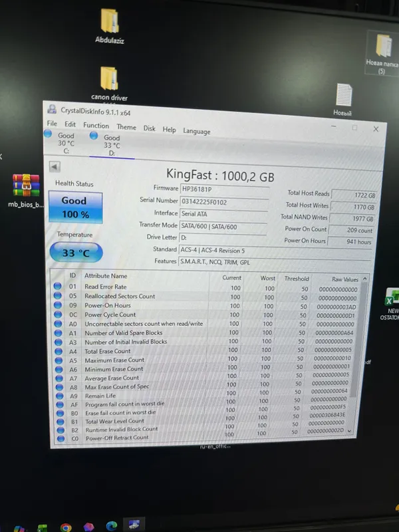This screenshot has height=532, width=399.
Task: Click the status icon for Remain Life
Action: tap(60, 396)
